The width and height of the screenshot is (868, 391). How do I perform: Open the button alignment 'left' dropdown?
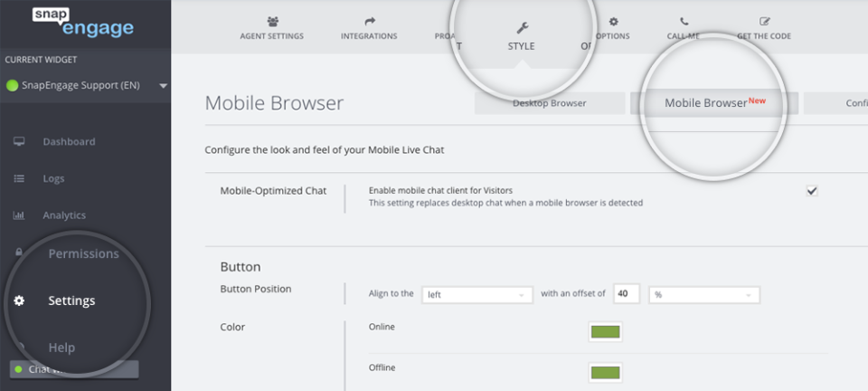pyautogui.click(x=476, y=295)
